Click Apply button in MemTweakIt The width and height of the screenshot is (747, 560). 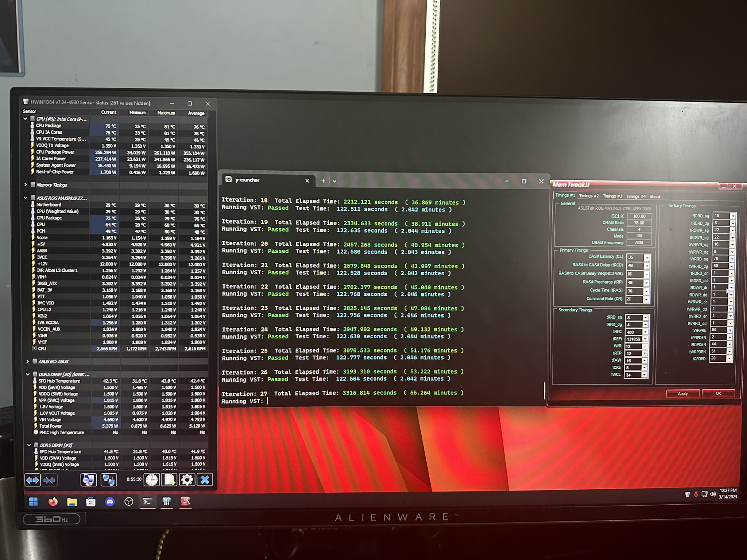(x=682, y=393)
